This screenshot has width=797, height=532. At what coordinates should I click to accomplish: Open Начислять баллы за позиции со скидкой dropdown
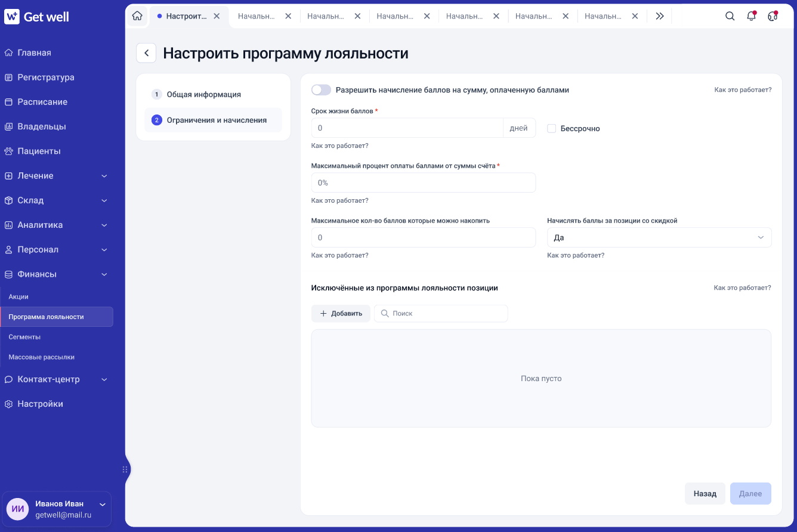tap(659, 237)
